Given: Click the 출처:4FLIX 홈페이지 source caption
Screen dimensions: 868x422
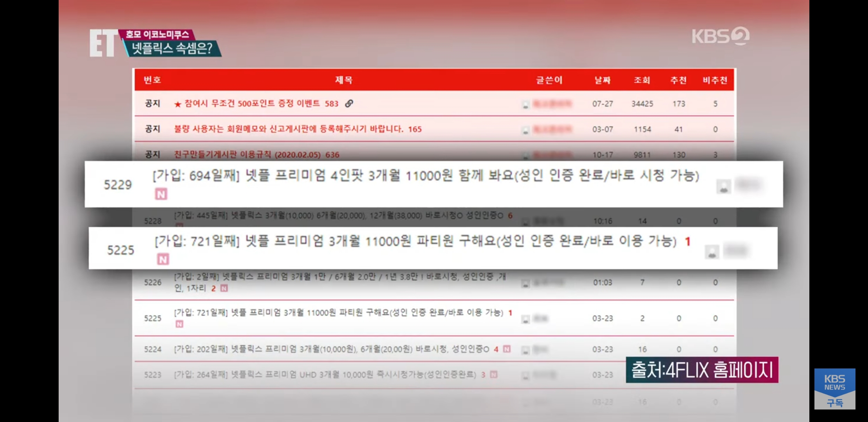Looking at the screenshot, I should point(702,370).
